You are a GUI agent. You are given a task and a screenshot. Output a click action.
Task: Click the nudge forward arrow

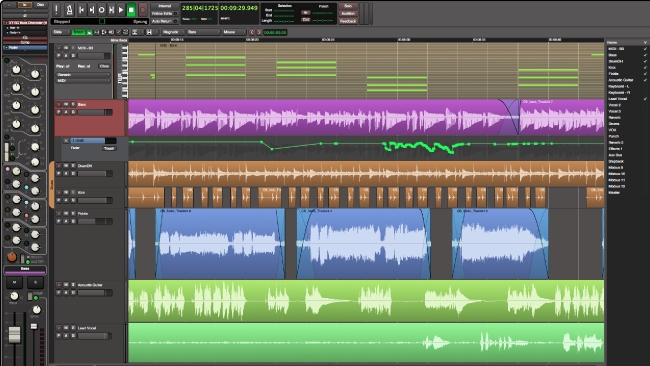click(x=259, y=32)
